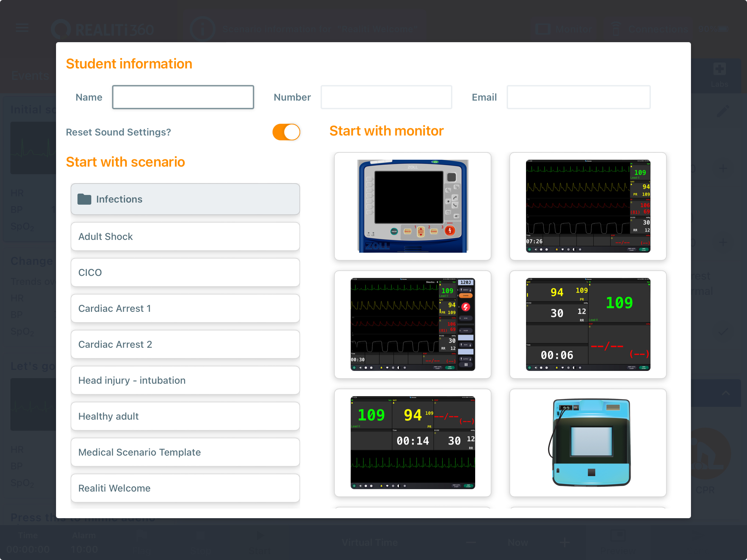The height and width of the screenshot is (560, 747).
Task: Toggle the Reset Sound Settings switch
Action: pyautogui.click(x=286, y=132)
